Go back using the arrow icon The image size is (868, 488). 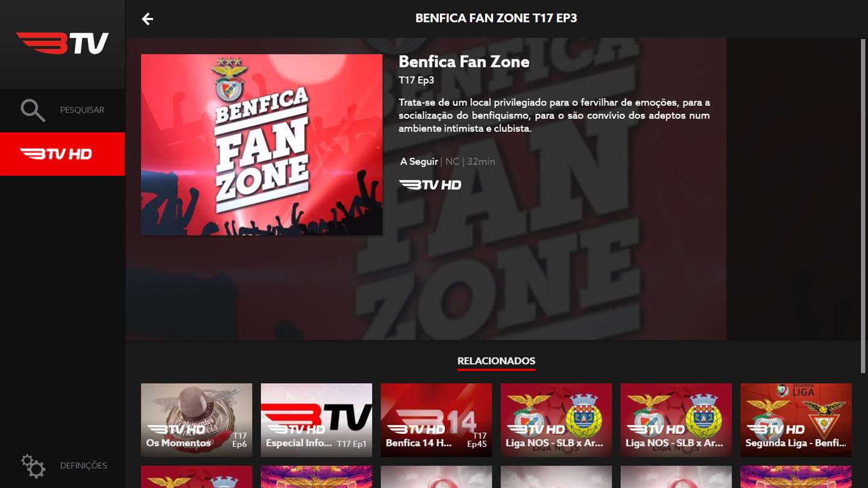[147, 19]
